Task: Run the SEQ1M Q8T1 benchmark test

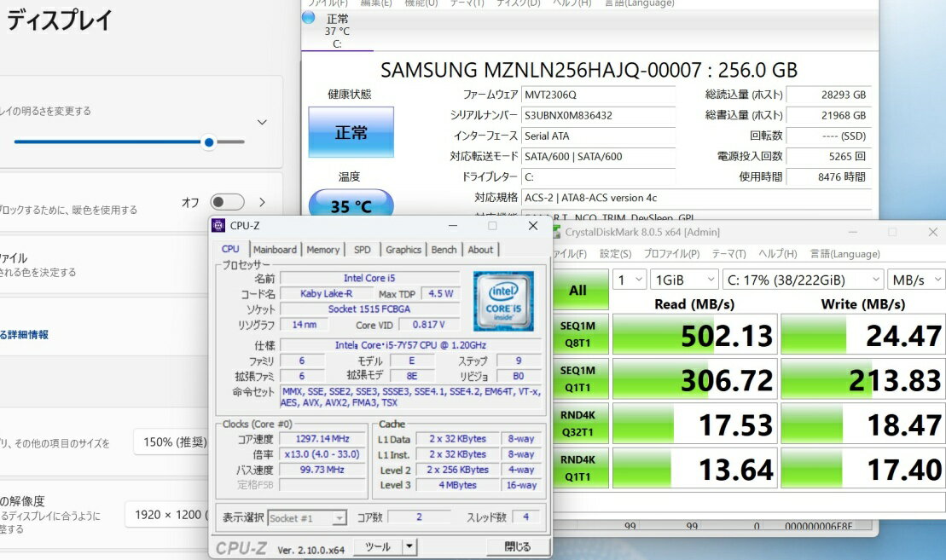Action: point(577,334)
